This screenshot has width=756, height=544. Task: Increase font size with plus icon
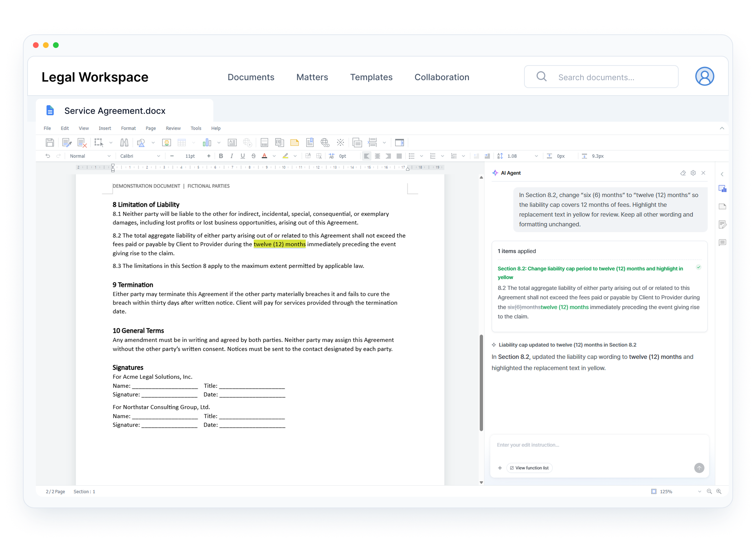pyautogui.click(x=209, y=156)
